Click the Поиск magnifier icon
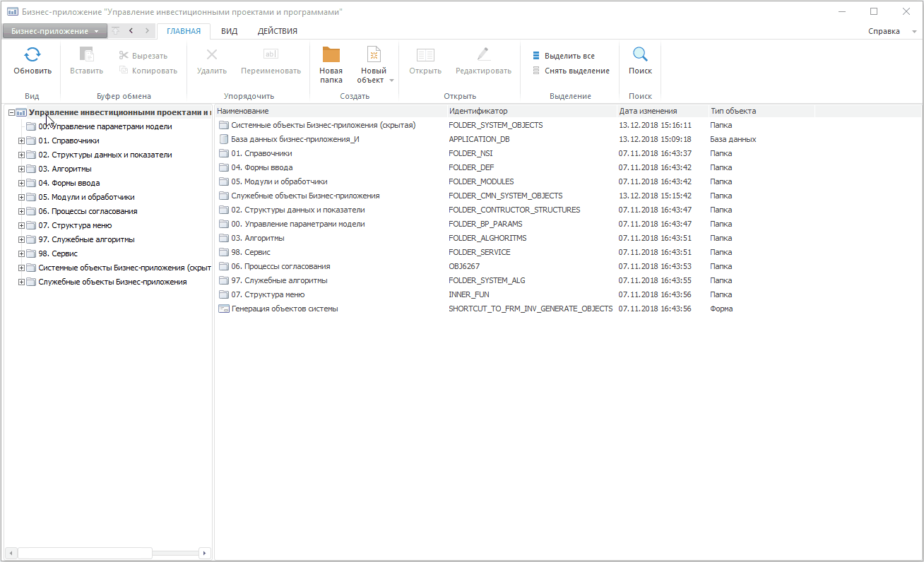This screenshot has height=562, width=924. [640, 55]
